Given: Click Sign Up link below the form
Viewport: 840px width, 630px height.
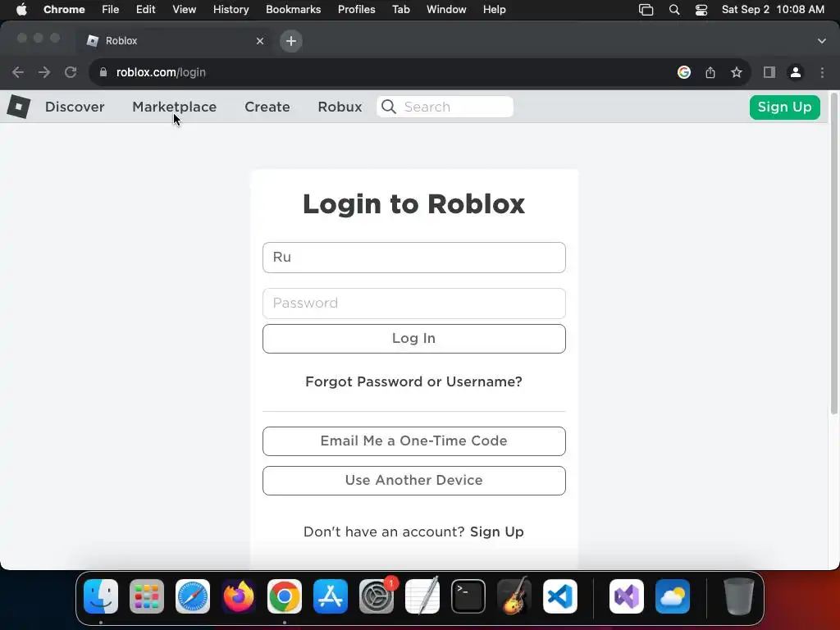Looking at the screenshot, I should point(496,532).
